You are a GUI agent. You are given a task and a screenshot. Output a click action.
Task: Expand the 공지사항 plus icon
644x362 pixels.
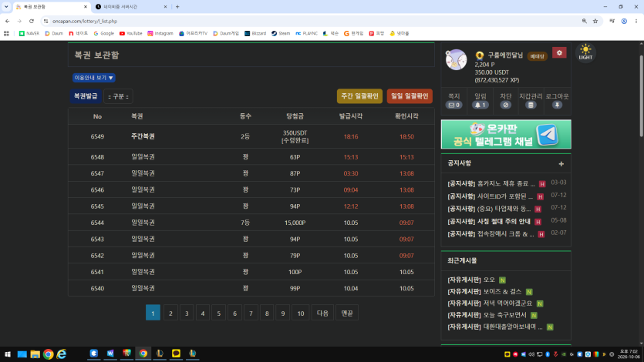point(561,164)
